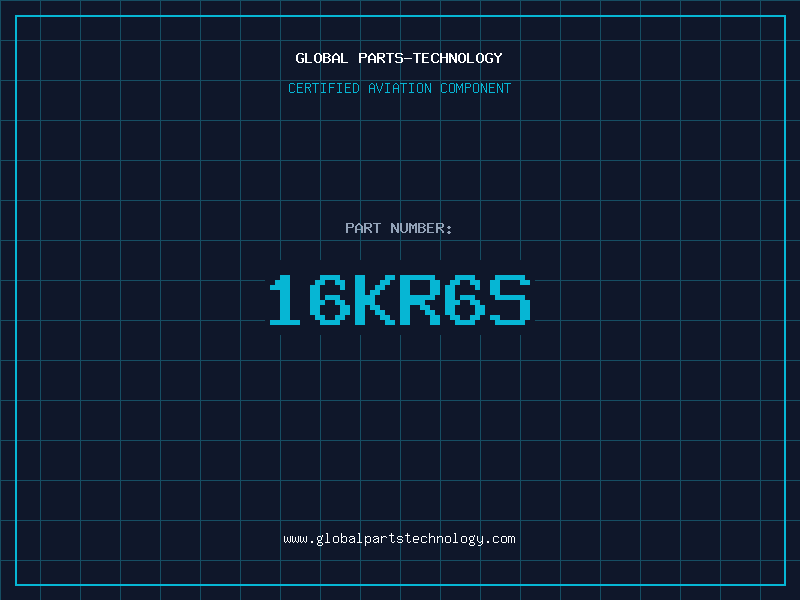Open the www.globalpartstechnology.com link
Viewport: 800px width, 600px height.
[399, 539]
